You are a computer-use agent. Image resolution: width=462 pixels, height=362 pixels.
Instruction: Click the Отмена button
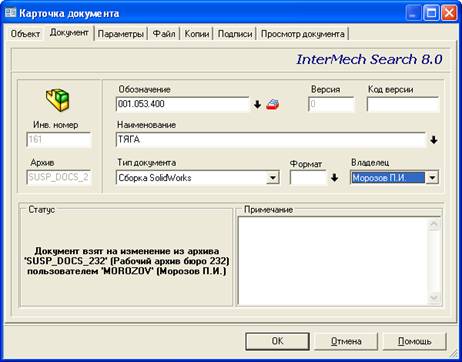346,341
